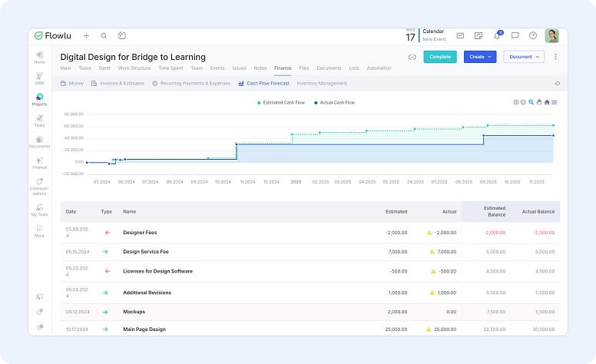The height and width of the screenshot is (364, 596).
Task: Expand the Create dropdown button
Action: [480, 57]
